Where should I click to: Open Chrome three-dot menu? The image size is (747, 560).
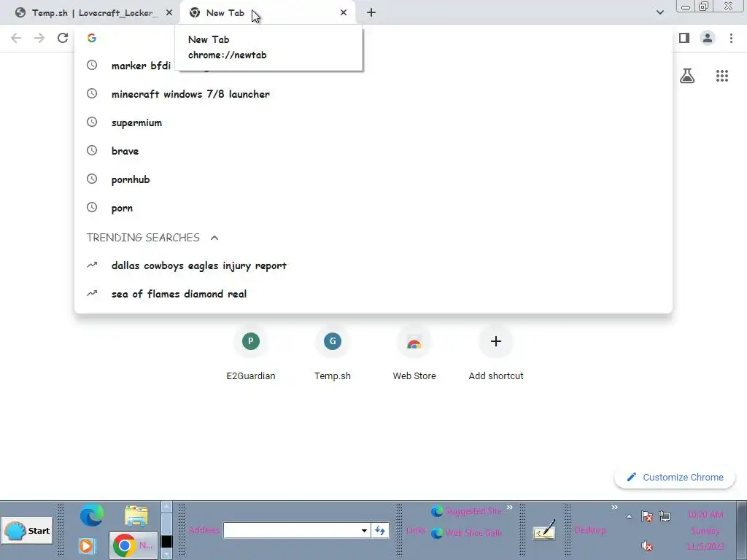click(x=731, y=38)
